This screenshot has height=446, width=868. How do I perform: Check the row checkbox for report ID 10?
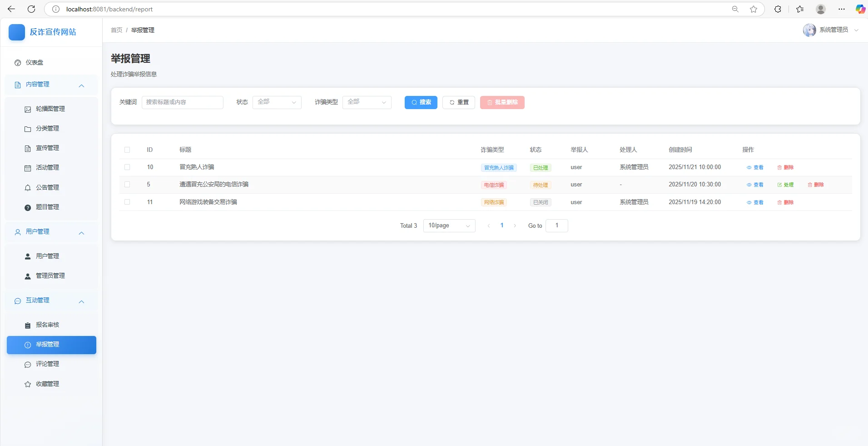click(x=127, y=167)
